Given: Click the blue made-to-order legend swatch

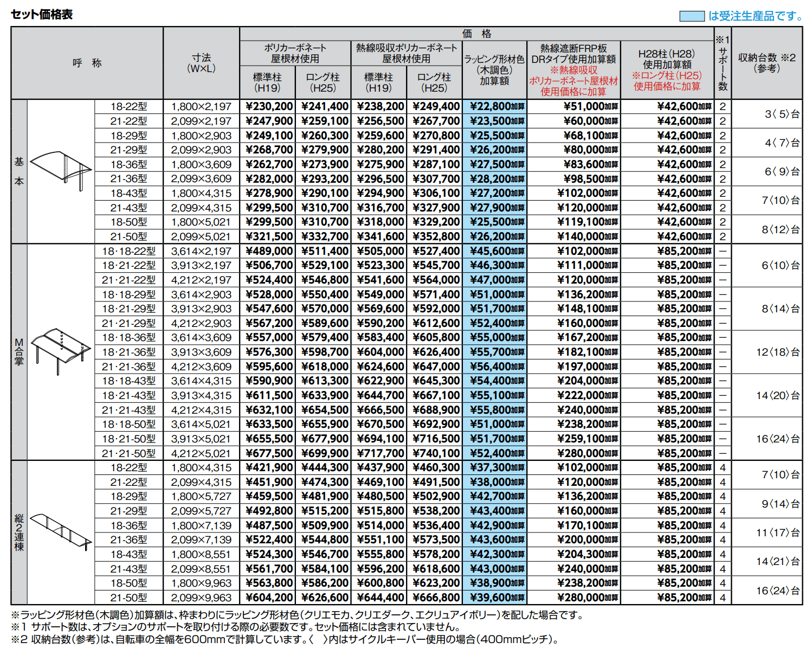Looking at the screenshot, I should click(x=692, y=16).
